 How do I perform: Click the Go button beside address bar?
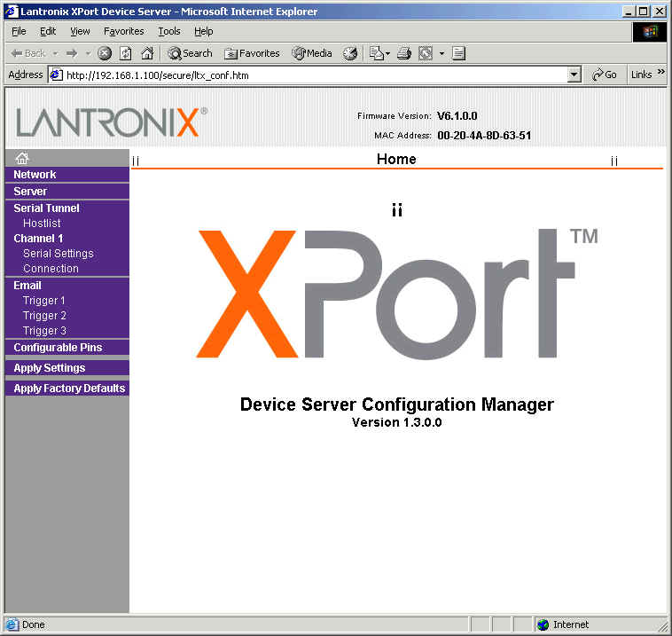[605, 75]
